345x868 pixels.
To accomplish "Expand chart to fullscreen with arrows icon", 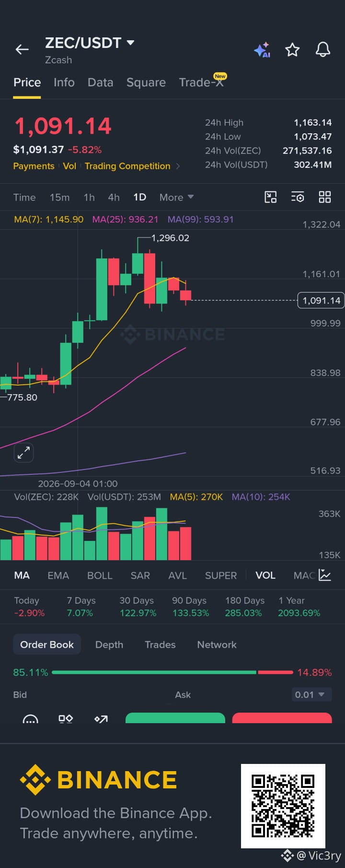I will click(23, 452).
